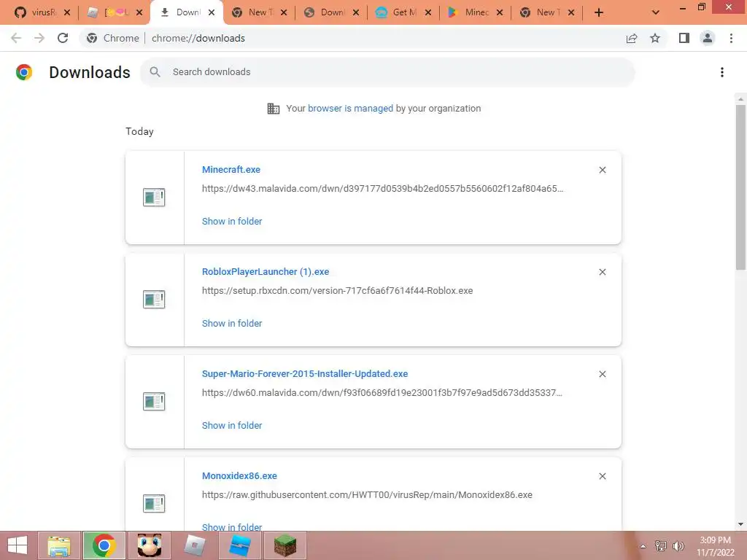Show Monoxidex86.exe in folder
The width and height of the screenshot is (747, 560).
(x=232, y=527)
